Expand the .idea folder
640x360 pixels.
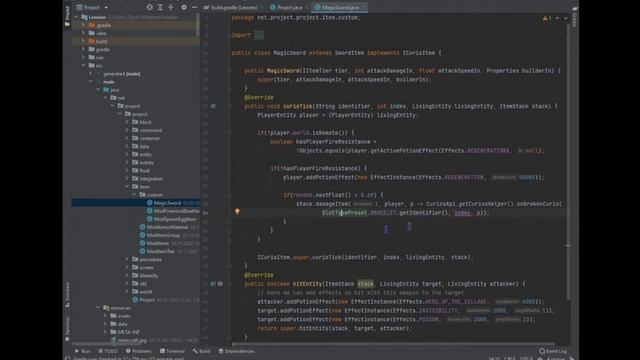pyautogui.click(x=84, y=33)
